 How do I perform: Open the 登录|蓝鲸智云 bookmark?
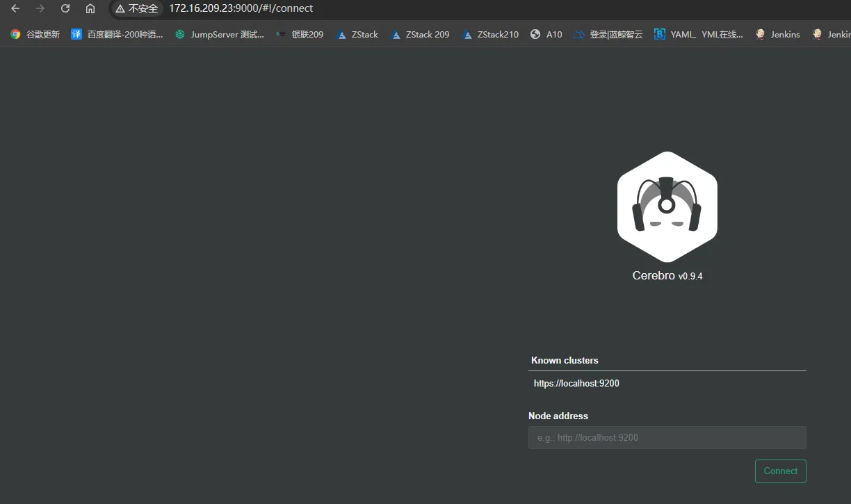[608, 34]
